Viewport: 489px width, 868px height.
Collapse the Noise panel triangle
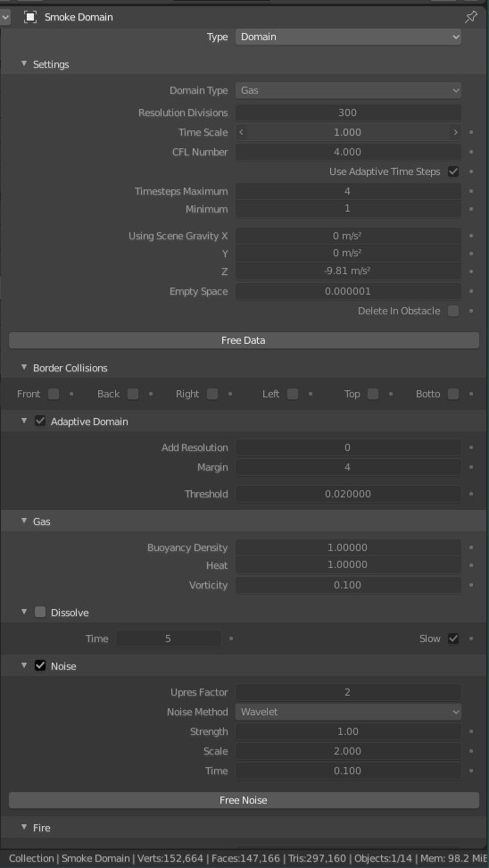tap(24, 665)
